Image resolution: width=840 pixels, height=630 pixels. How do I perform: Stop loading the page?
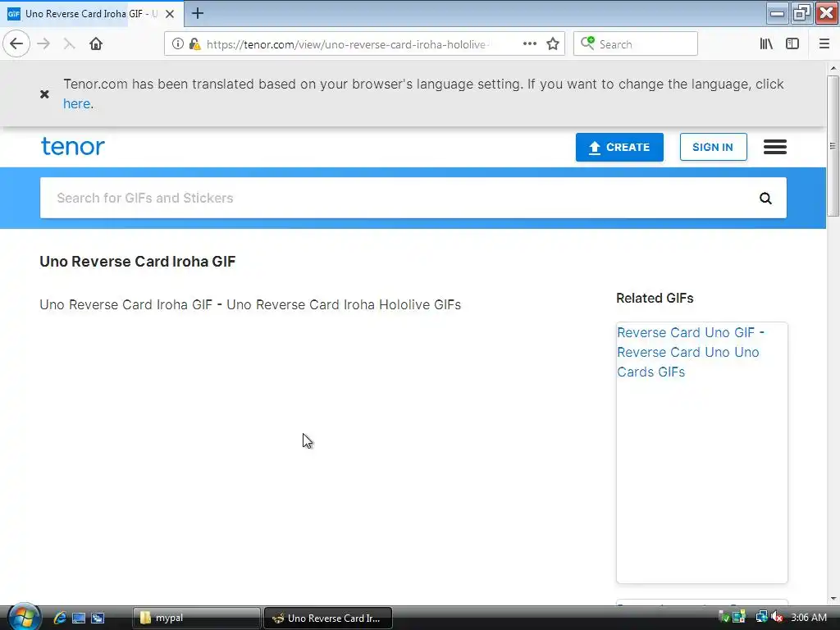(69, 44)
